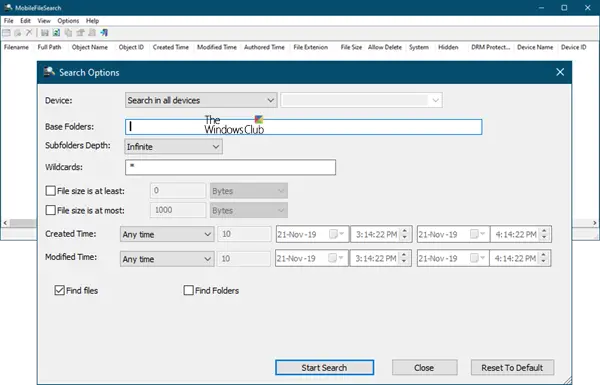Click the Created Time number field showing 10
The image size is (600, 385).
click(244, 234)
